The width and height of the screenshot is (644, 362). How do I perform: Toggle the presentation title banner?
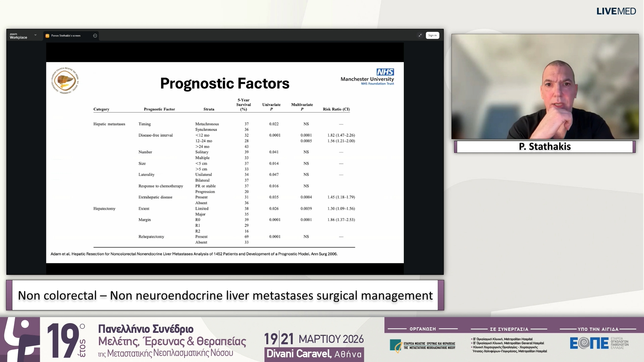point(225,295)
